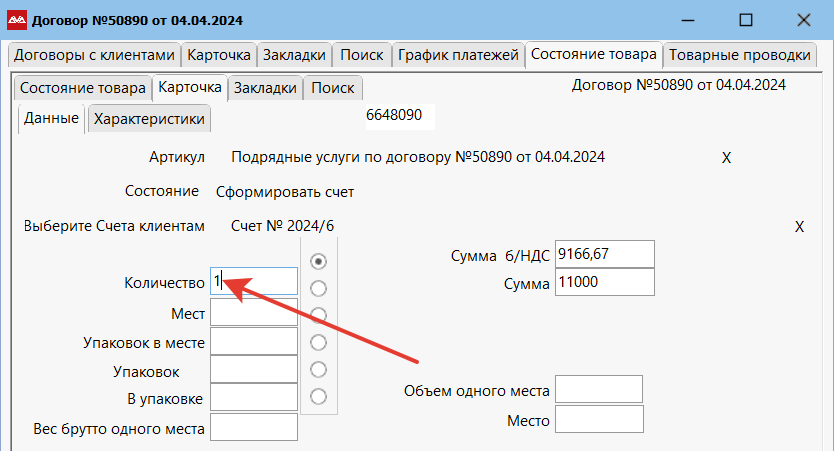Open the inner Поиск tab
The height and width of the screenshot is (451, 834).
click(x=332, y=88)
